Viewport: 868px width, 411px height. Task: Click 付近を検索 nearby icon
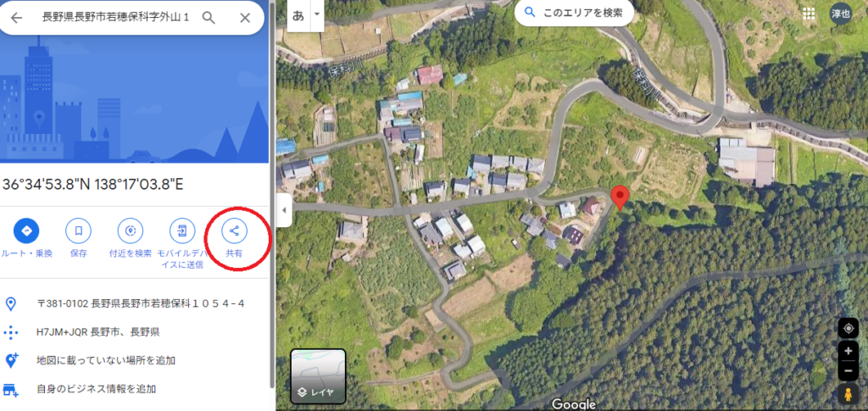pos(130,230)
